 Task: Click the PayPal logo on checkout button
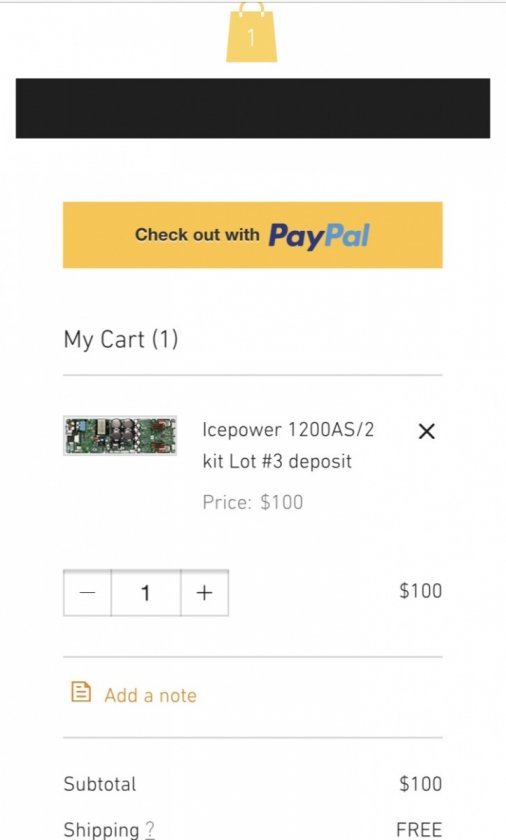(x=319, y=236)
